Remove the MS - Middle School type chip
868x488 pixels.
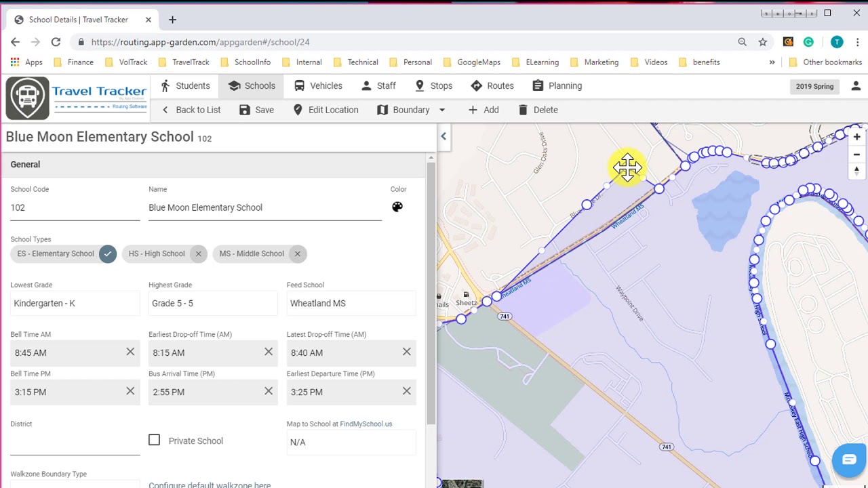click(297, 253)
